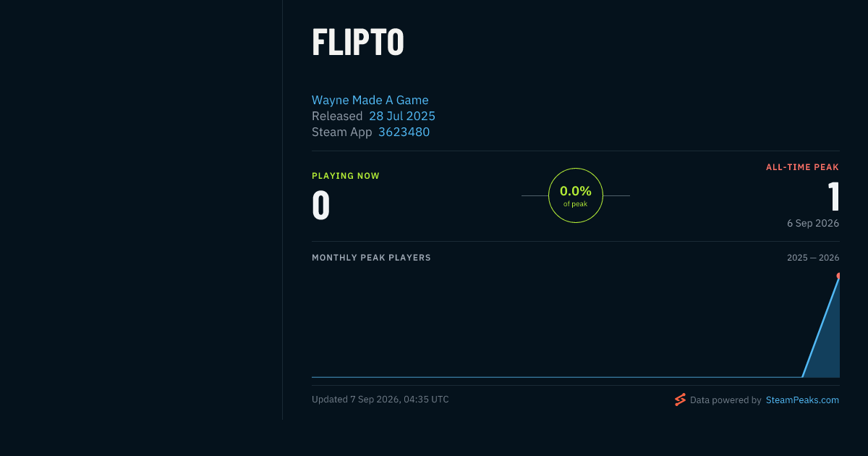This screenshot has width=868, height=456.
Task: Click the 6 Sep 2026 peak date
Action: [813, 223]
